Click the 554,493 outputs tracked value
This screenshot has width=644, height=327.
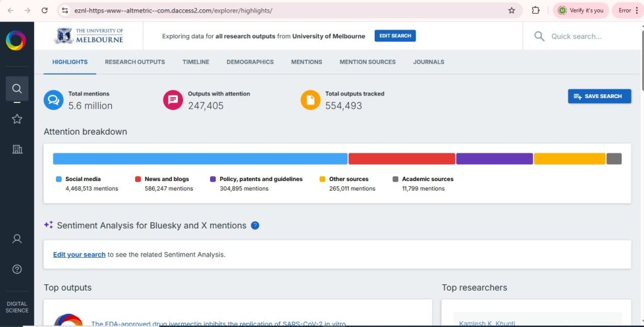click(344, 106)
